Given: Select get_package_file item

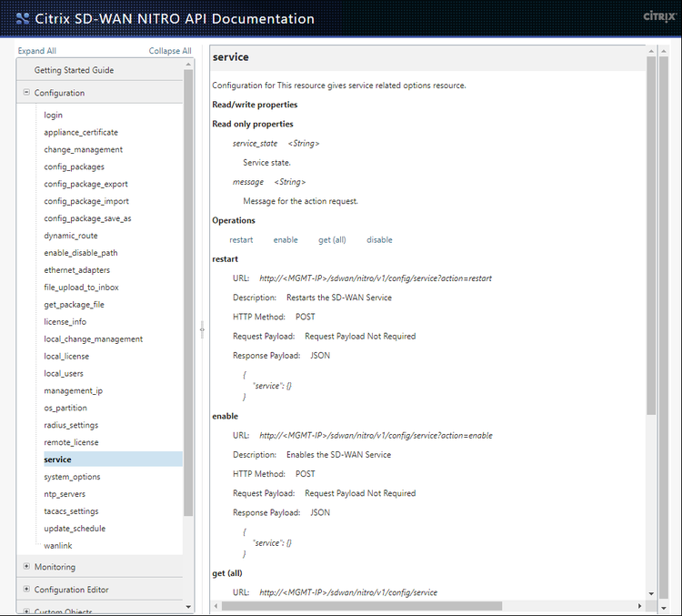Looking at the screenshot, I should coord(74,304).
